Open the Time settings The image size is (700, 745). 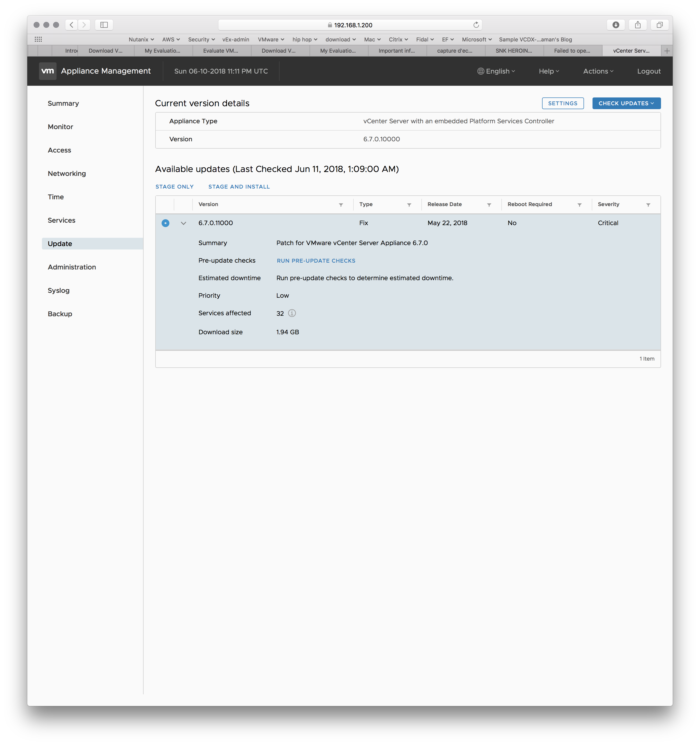click(56, 197)
